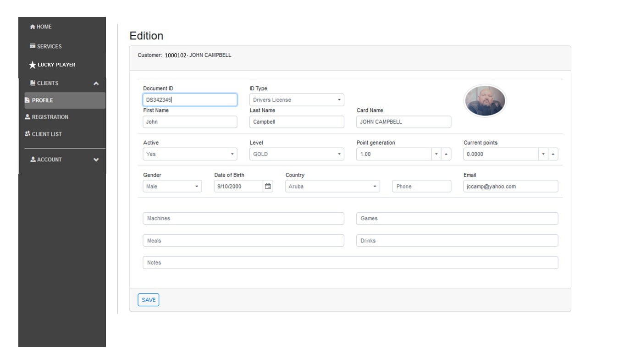Click the Current points input

click(501, 154)
